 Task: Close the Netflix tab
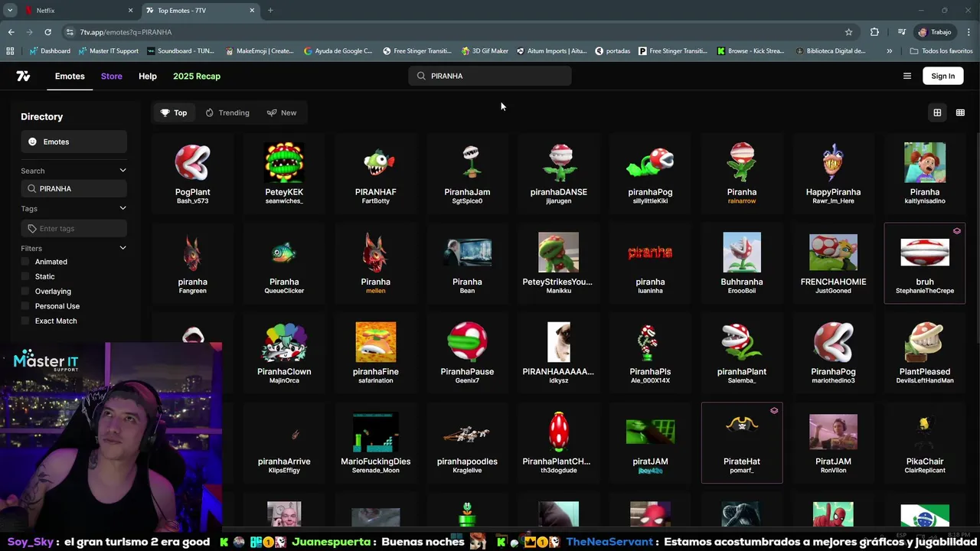coord(130,10)
